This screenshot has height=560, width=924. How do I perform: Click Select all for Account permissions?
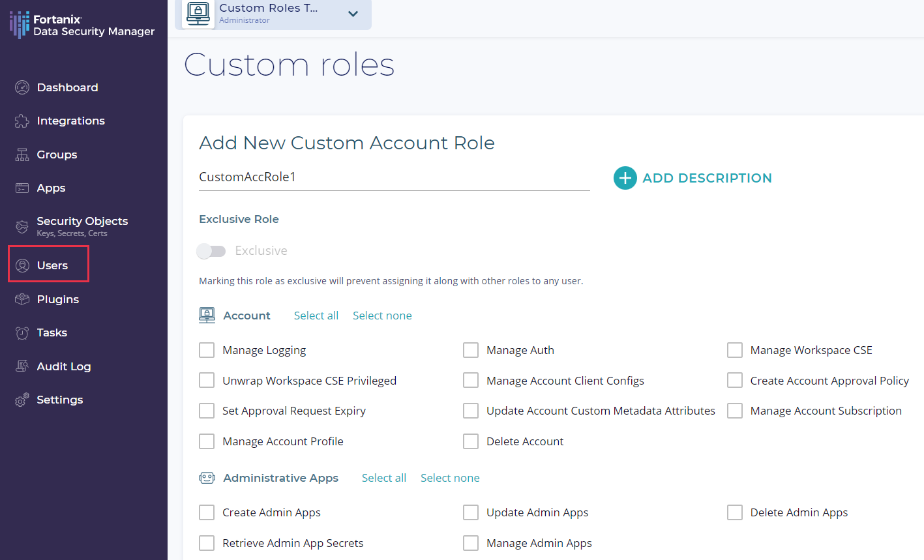tap(316, 316)
